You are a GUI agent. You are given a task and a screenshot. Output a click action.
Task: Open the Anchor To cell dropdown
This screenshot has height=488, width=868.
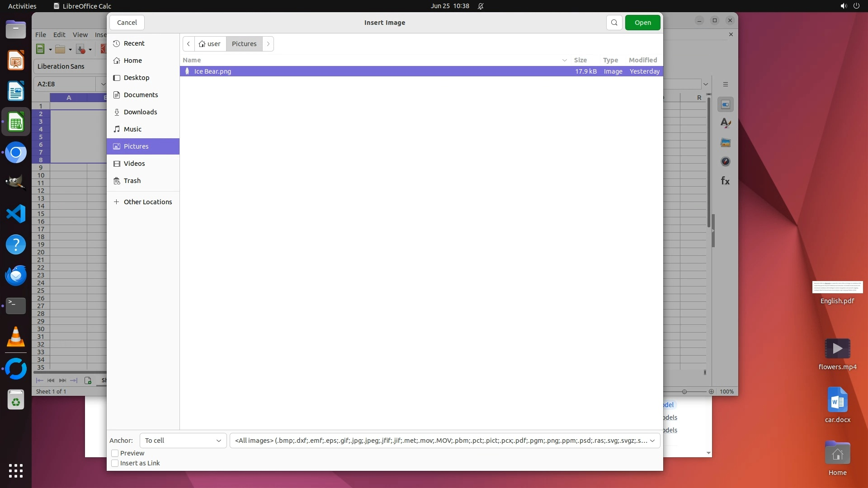point(183,441)
